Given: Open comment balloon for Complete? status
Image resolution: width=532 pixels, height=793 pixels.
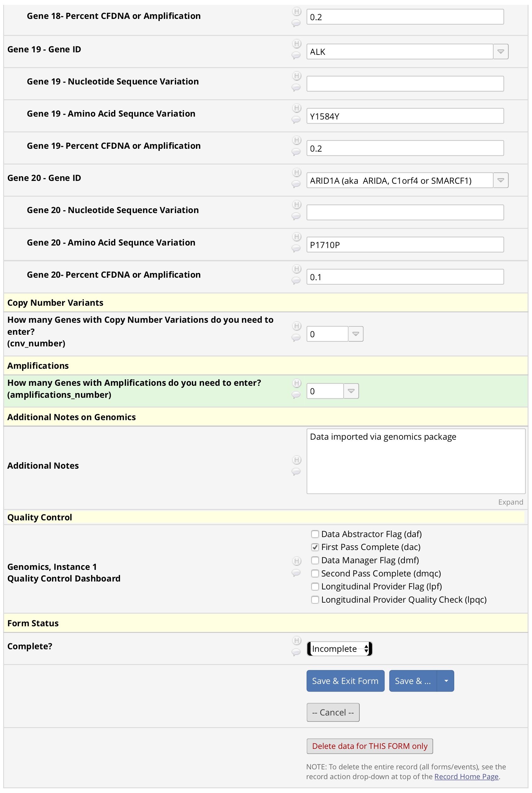Looking at the screenshot, I should pyautogui.click(x=296, y=652).
